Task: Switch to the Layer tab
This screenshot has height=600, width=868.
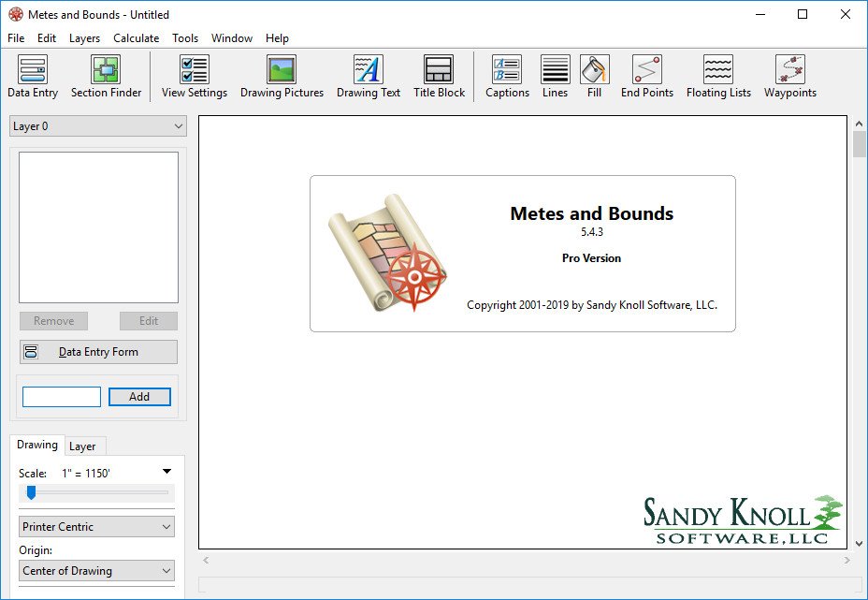Action: [x=82, y=446]
